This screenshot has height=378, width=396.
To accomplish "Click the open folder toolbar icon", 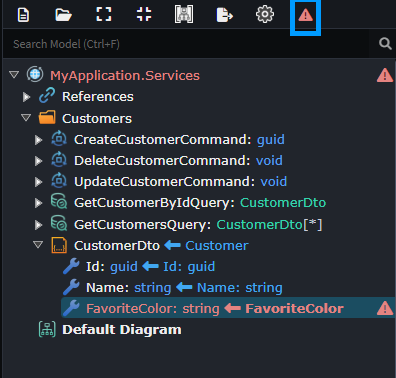I will coord(63,15).
